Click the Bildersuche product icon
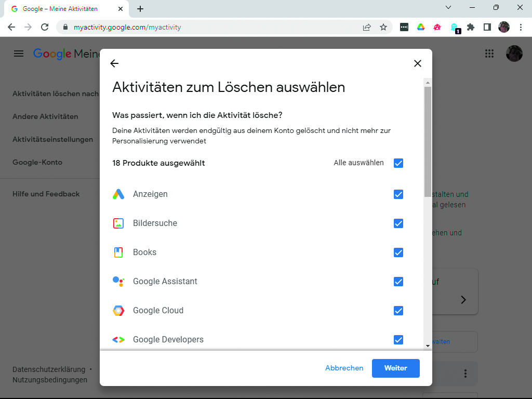Viewport: 532px width, 399px height. pyautogui.click(x=118, y=223)
